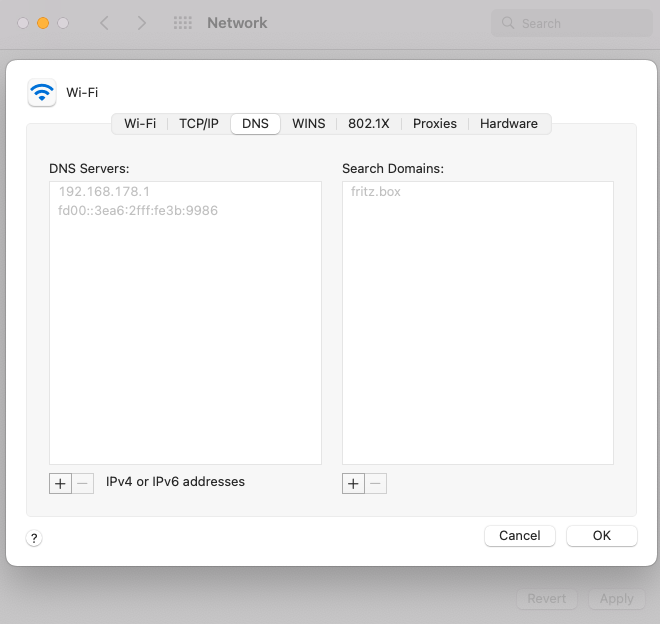Show all preferences via grid icon
Screen dimensions: 660x624
pyautogui.click(x=182, y=23)
